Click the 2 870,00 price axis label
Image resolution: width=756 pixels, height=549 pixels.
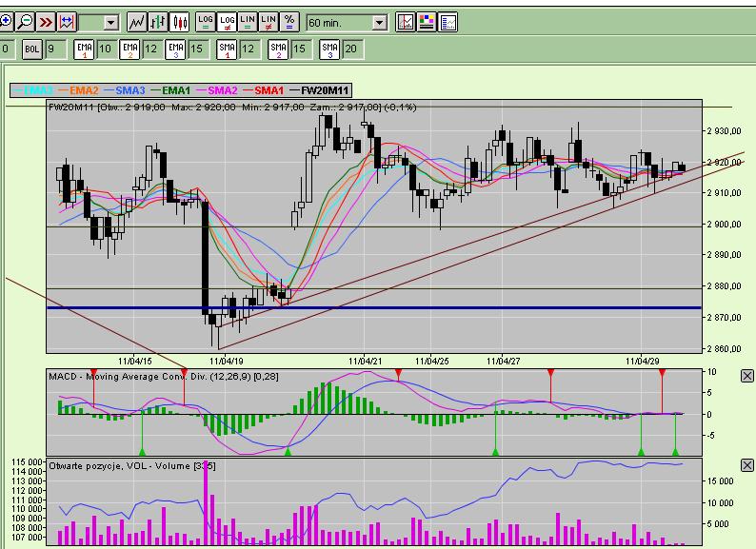point(724,317)
